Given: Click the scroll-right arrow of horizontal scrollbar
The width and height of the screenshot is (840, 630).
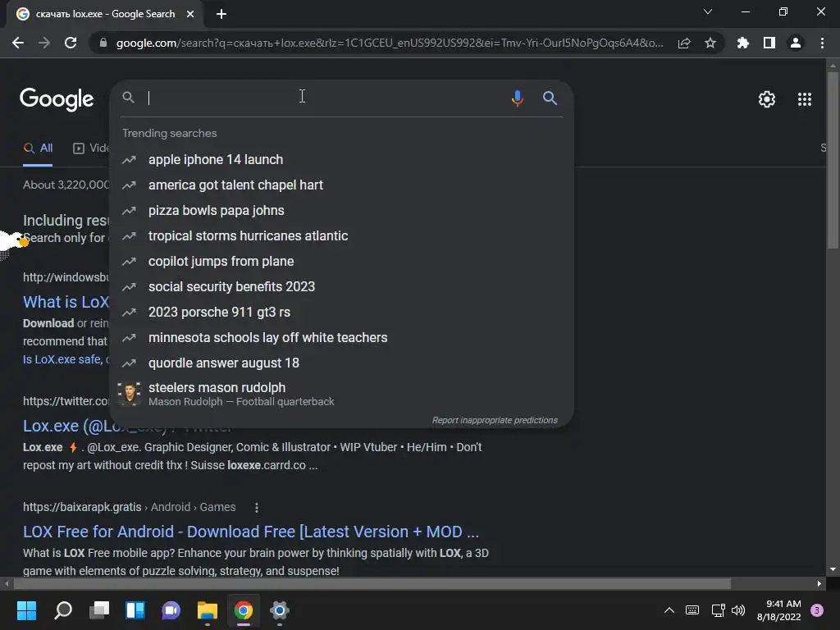Looking at the screenshot, I should pyautogui.click(x=819, y=583).
